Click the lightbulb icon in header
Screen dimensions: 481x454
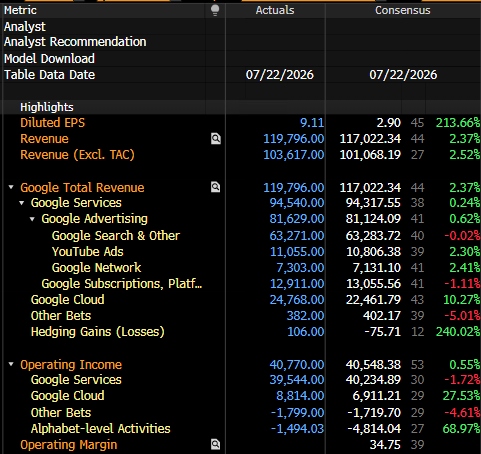(215, 10)
